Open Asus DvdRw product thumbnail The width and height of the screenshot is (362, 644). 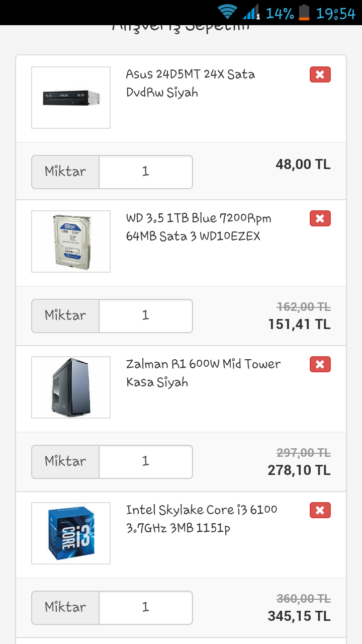(x=71, y=98)
